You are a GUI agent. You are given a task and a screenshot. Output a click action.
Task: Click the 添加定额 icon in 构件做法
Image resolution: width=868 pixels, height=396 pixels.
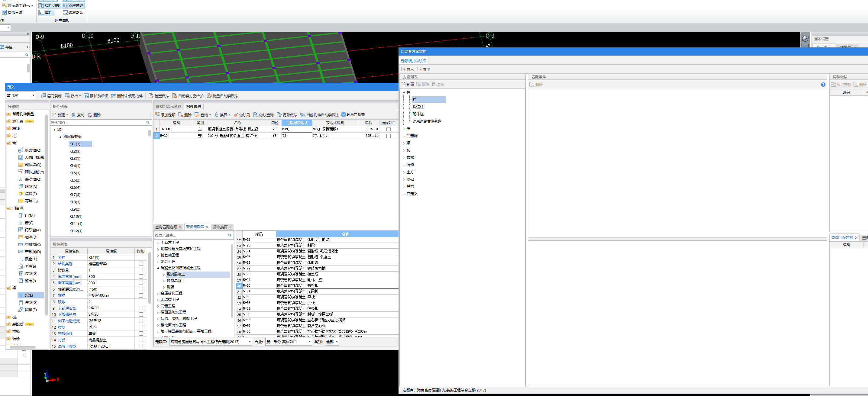(157, 115)
